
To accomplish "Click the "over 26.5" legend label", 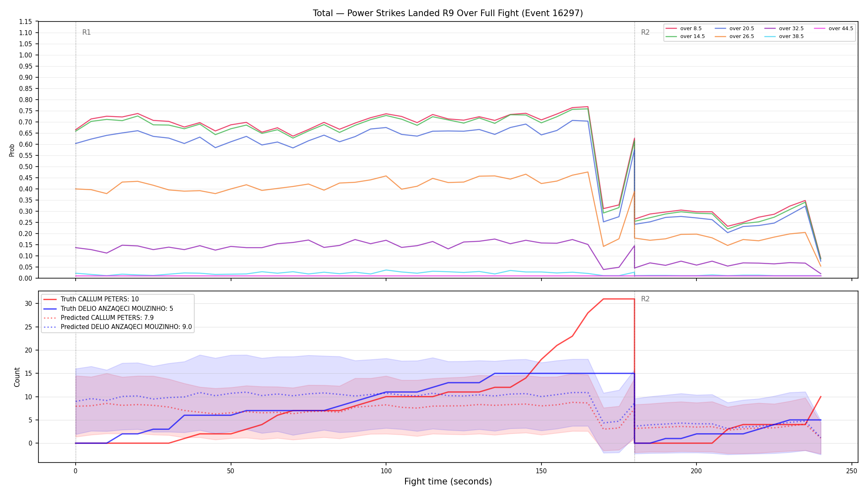I will (742, 36).
